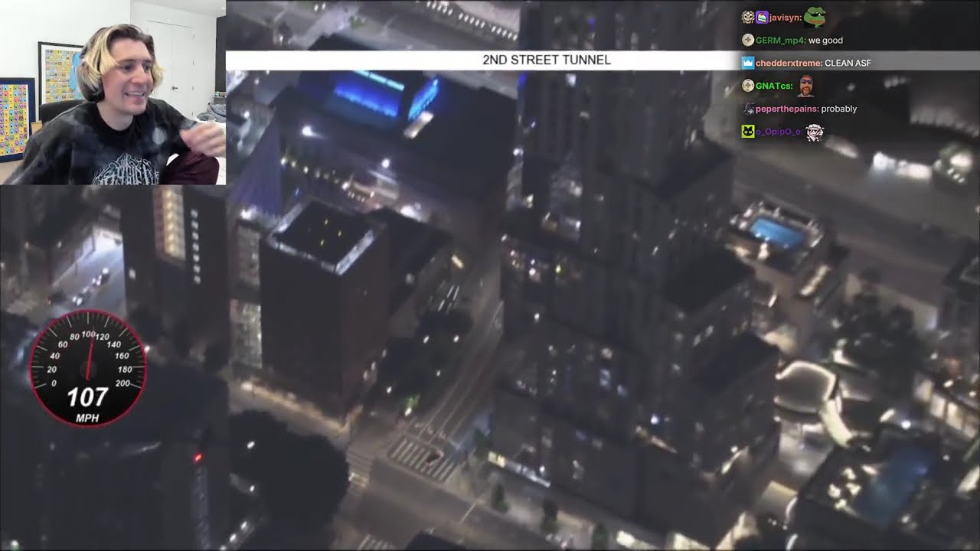The image size is (980, 551).
Task: Click the MPH label on speedometer
Action: tap(87, 419)
